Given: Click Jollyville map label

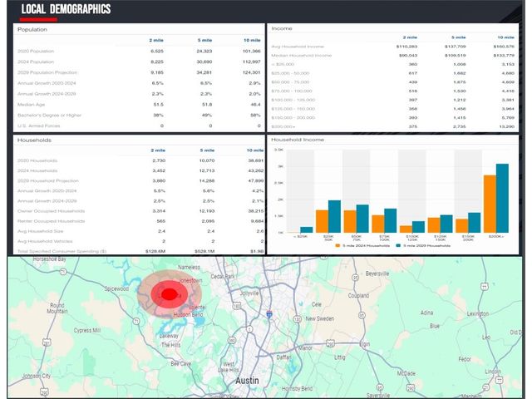Looking at the screenshot, I should click(249, 293).
